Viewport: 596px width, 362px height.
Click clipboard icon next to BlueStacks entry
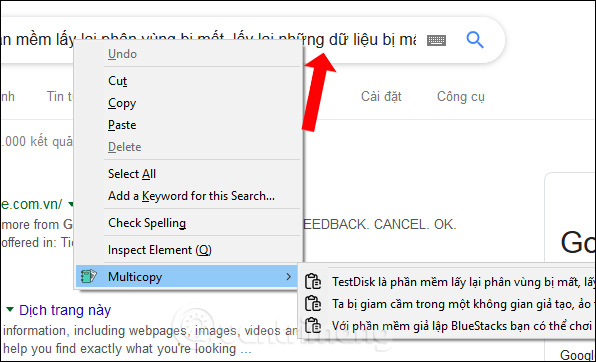[x=313, y=326]
